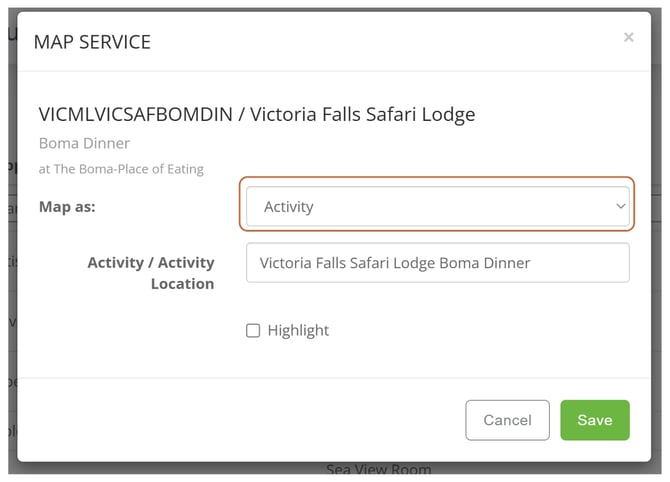Click "Sea View Room" behind the dialog

pyautogui.click(x=379, y=470)
